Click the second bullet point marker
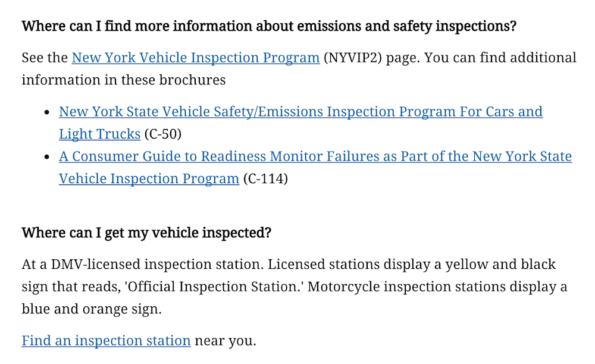The image size is (595, 364). (47, 156)
